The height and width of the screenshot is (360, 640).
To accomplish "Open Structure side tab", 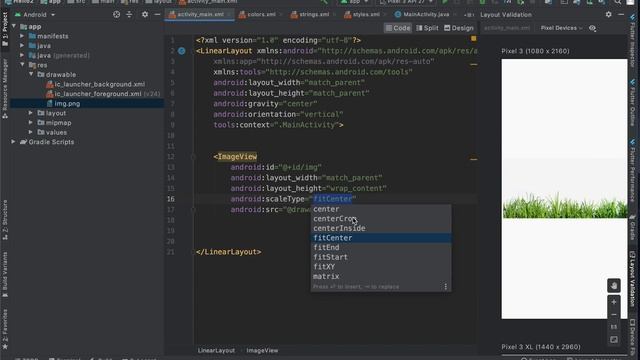I will pos(5,219).
